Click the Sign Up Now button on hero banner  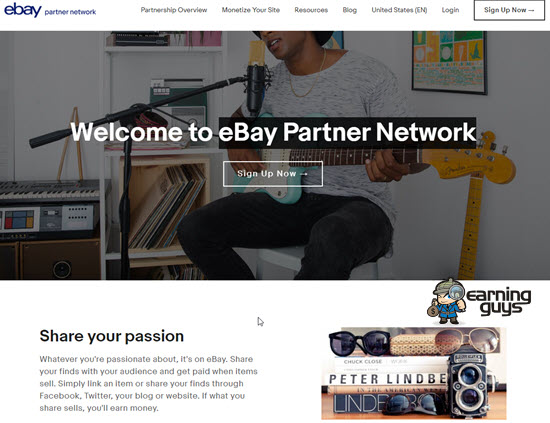[x=273, y=174]
